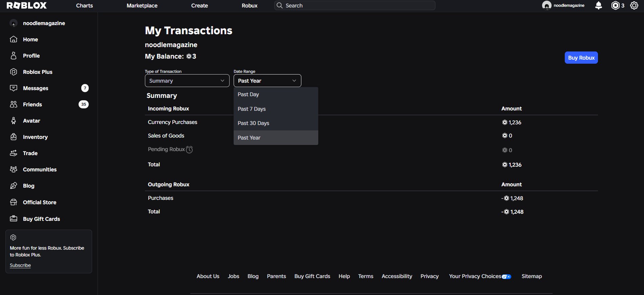Open the notifications bell icon
The height and width of the screenshot is (295, 644).
599,5
